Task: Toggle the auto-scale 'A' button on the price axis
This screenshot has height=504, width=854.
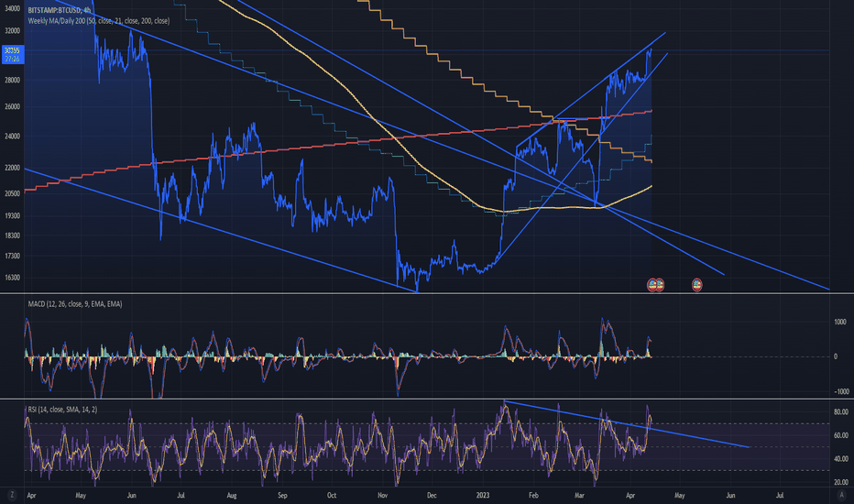Action: (841, 495)
